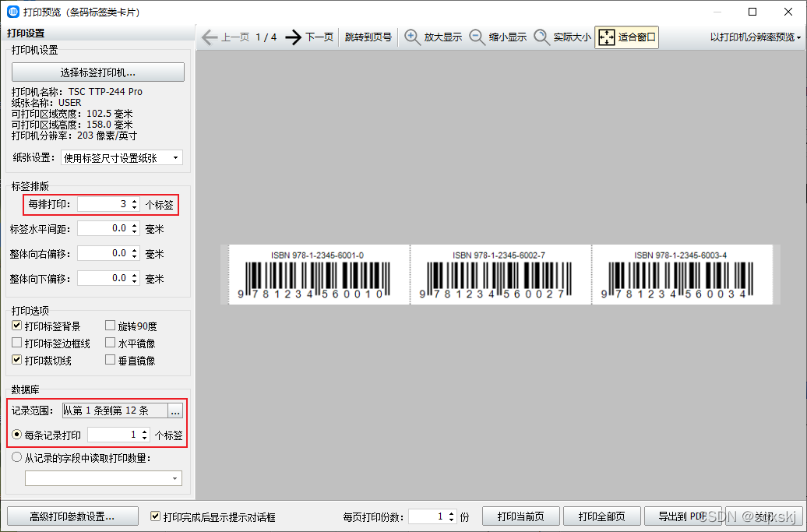Toggle print cut lines checkbox
Image resolution: width=807 pixels, height=532 pixels.
pos(17,360)
